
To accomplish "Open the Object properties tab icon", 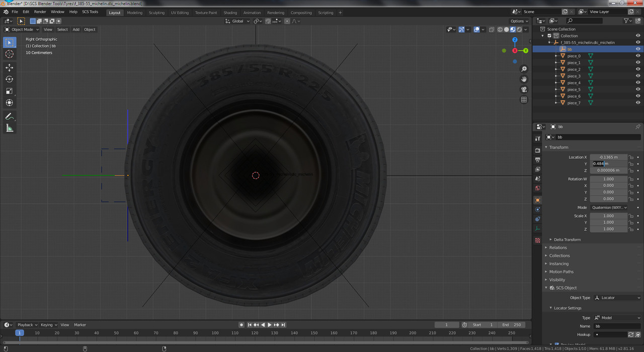I will click(x=537, y=200).
